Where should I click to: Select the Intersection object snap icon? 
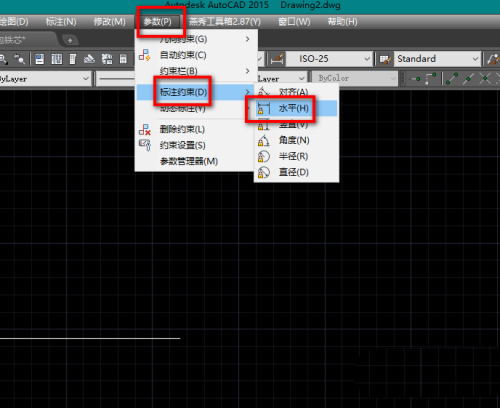(x=485, y=79)
